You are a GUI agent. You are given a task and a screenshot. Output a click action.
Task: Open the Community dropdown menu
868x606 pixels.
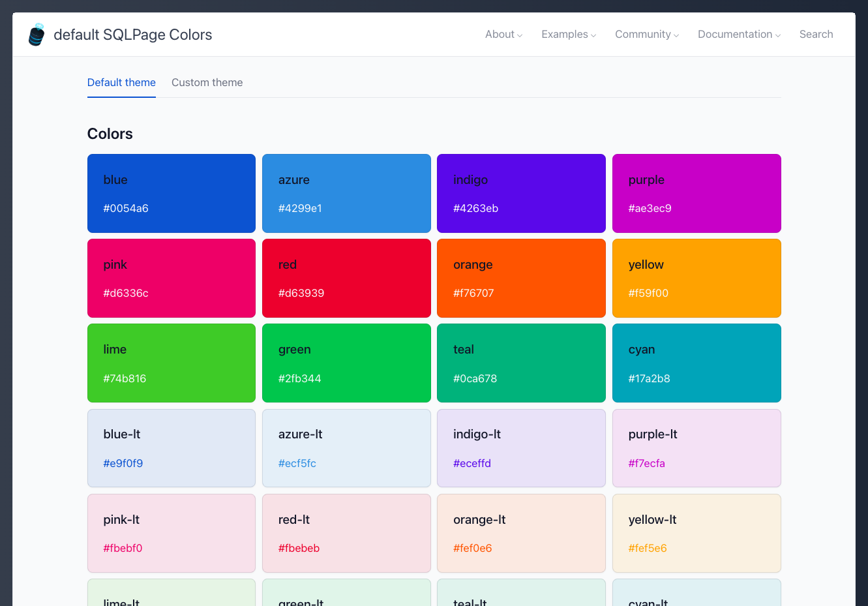[647, 35]
